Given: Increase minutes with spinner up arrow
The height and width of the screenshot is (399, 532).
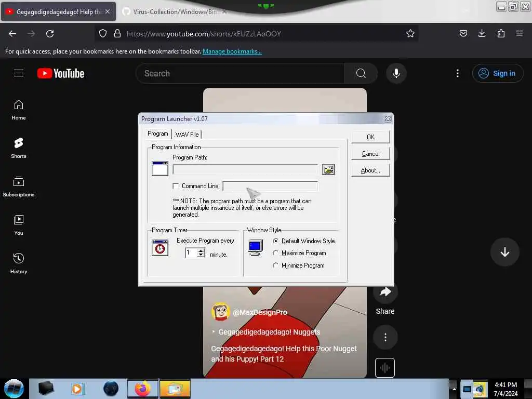Looking at the screenshot, I should click(x=201, y=251).
